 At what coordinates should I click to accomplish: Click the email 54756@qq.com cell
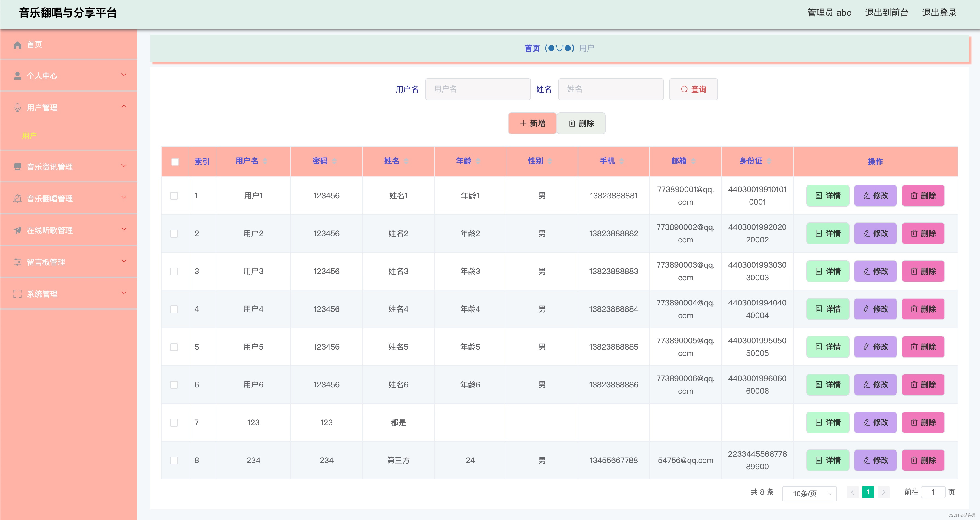point(685,460)
